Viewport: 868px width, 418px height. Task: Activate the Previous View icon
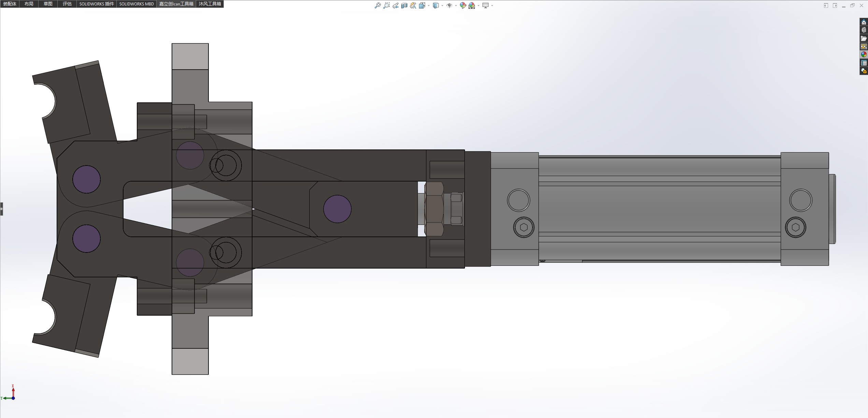pyautogui.click(x=395, y=5)
